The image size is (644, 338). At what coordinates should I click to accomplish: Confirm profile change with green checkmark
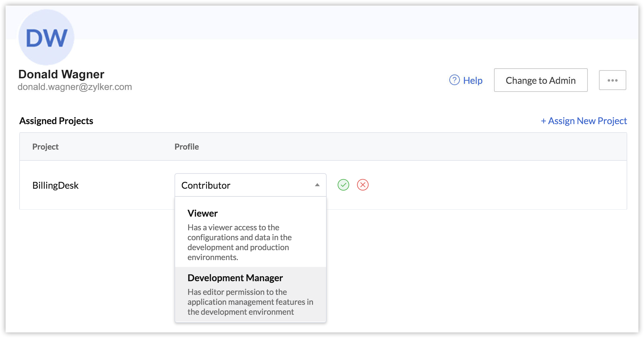point(343,185)
